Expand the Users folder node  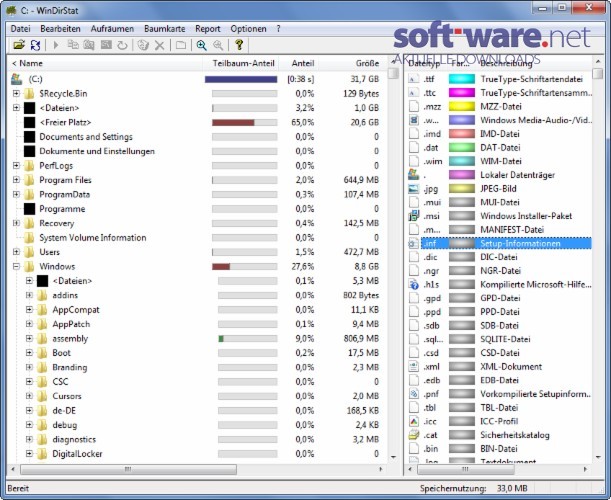coord(16,252)
